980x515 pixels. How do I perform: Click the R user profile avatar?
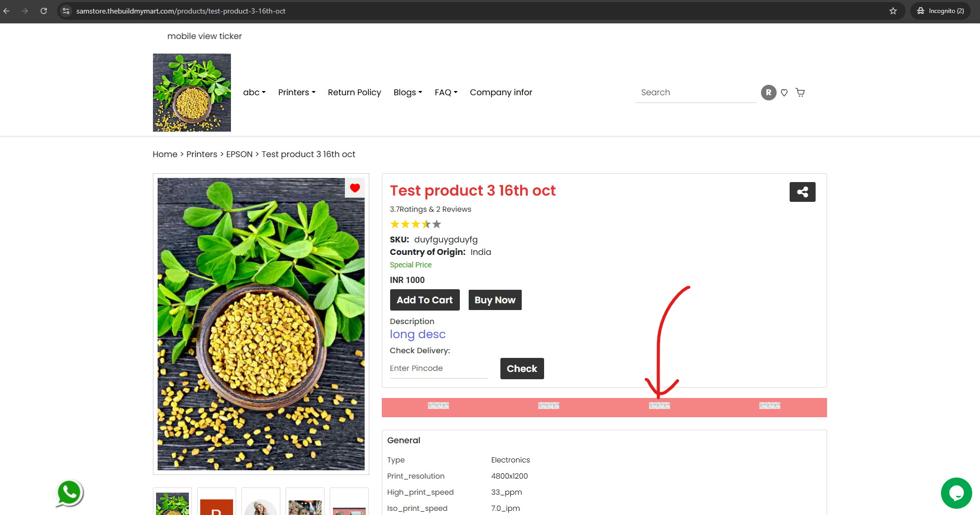768,93
